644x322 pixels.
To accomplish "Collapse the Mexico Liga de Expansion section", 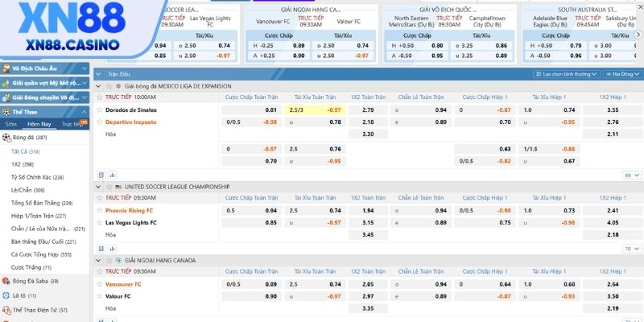I will [100, 85].
